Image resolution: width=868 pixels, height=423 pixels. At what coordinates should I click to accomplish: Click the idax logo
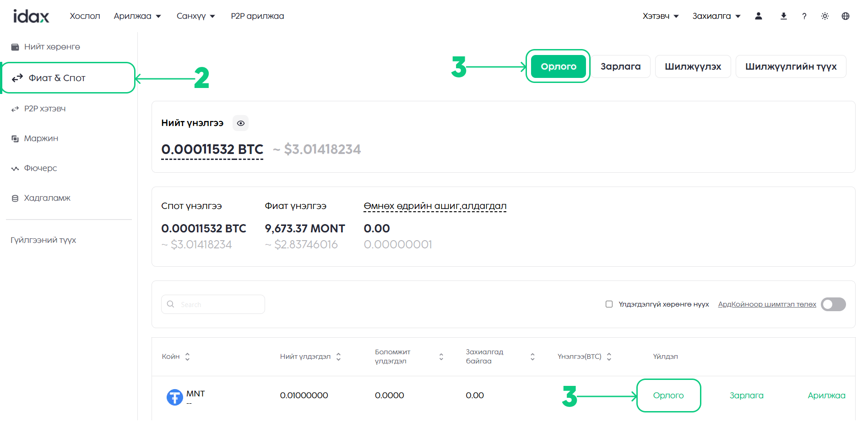pyautogui.click(x=31, y=16)
